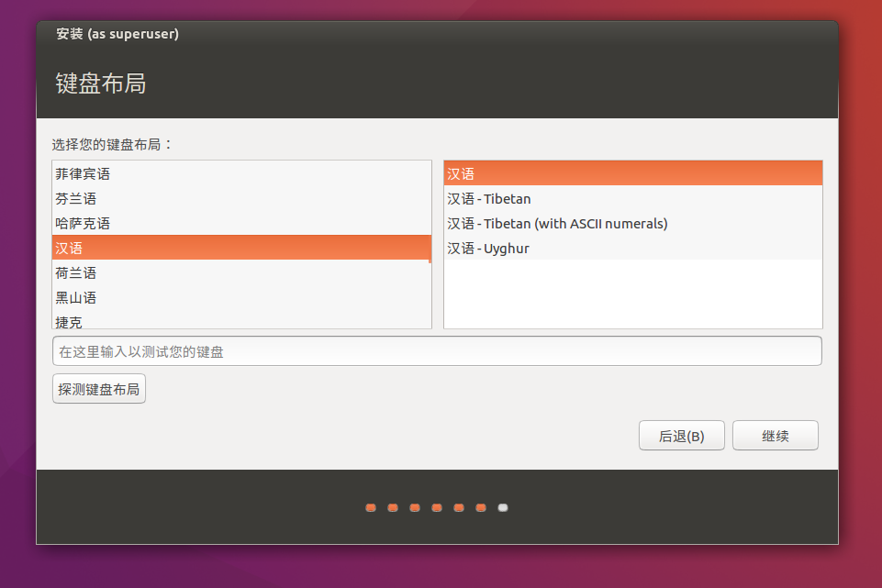Select 黑山语 in the language list

[241, 297]
